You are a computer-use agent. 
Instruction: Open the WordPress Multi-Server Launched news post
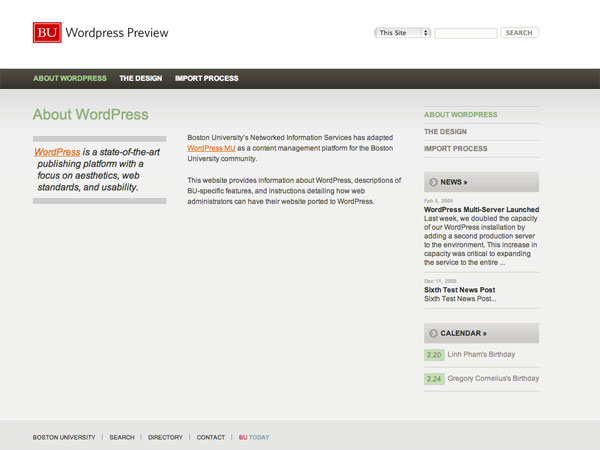tap(481, 209)
